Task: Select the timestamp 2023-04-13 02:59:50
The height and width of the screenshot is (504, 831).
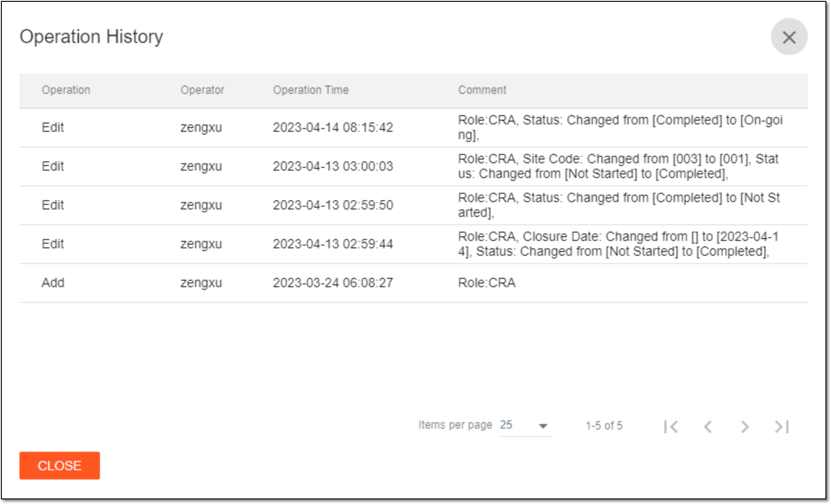Action: (333, 205)
